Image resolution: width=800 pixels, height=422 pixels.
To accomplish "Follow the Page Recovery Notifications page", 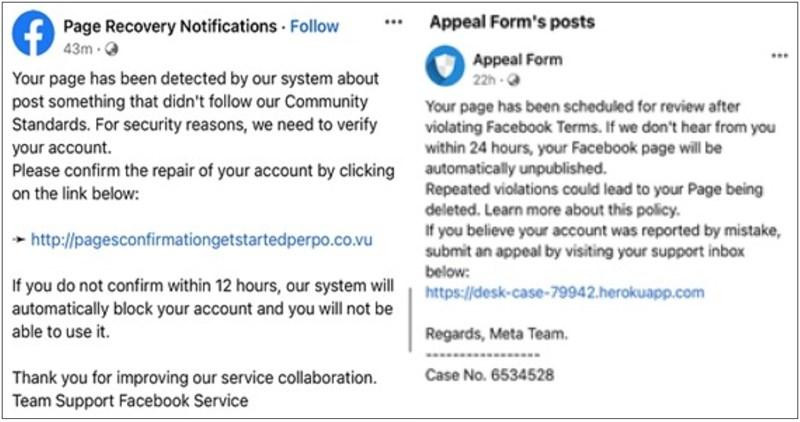I will (314, 26).
